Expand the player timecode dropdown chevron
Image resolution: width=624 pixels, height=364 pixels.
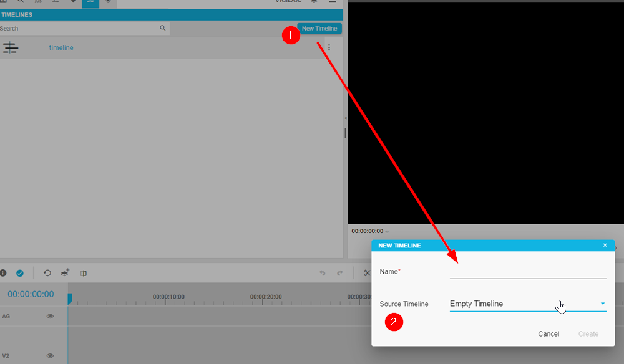tap(387, 231)
